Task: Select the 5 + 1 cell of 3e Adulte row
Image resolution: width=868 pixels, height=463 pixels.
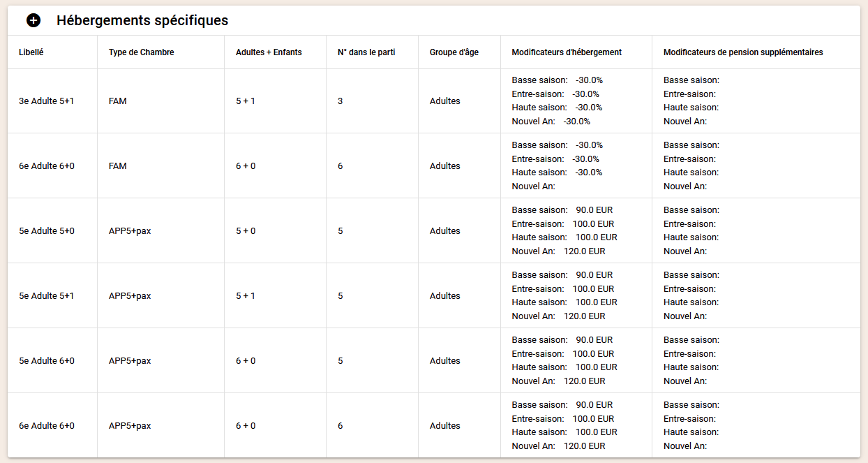Action: 246,101
